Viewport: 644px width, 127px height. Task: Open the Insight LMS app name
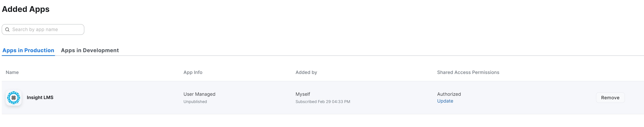point(40,98)
